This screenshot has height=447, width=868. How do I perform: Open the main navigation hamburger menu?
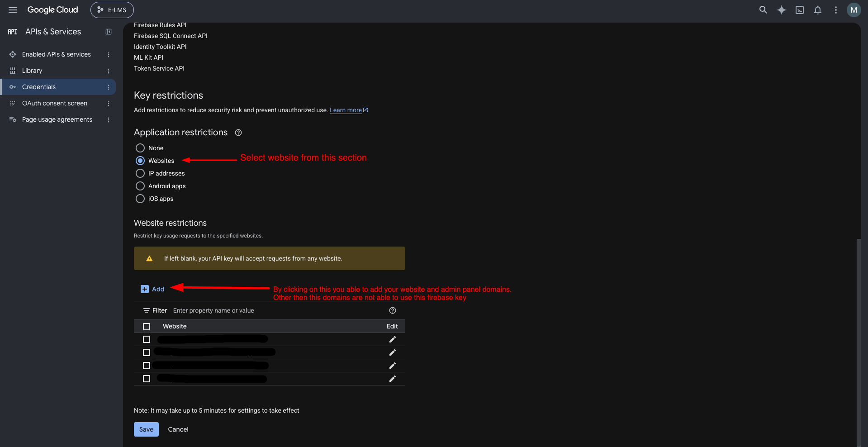click(x=13, y=10)
